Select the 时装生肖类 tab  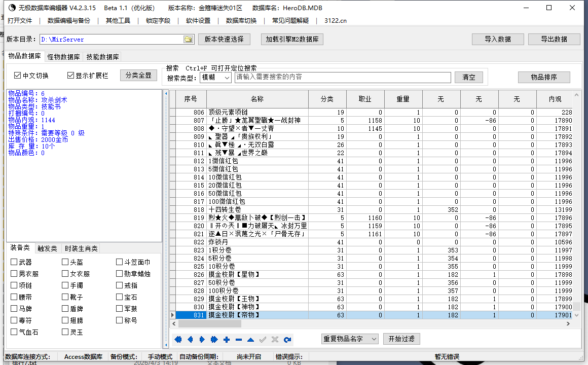click(81, 248)
